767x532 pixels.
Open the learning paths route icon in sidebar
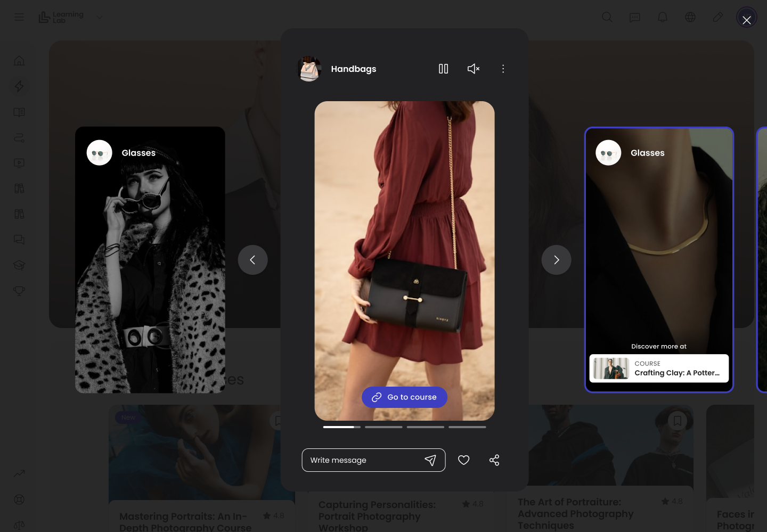19,137
